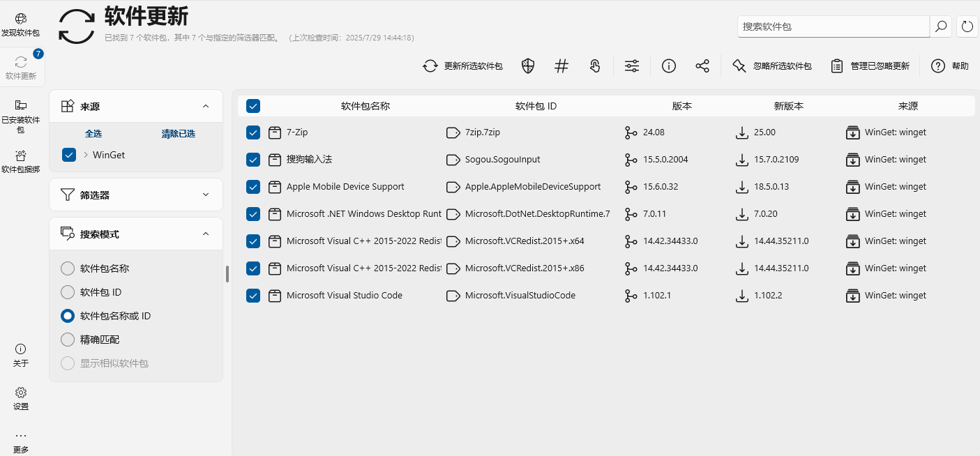Image resolution: width=980 pixels, height=456 pixels.
Task: Open 设置 in the sidebar
Action: (21, 398)
